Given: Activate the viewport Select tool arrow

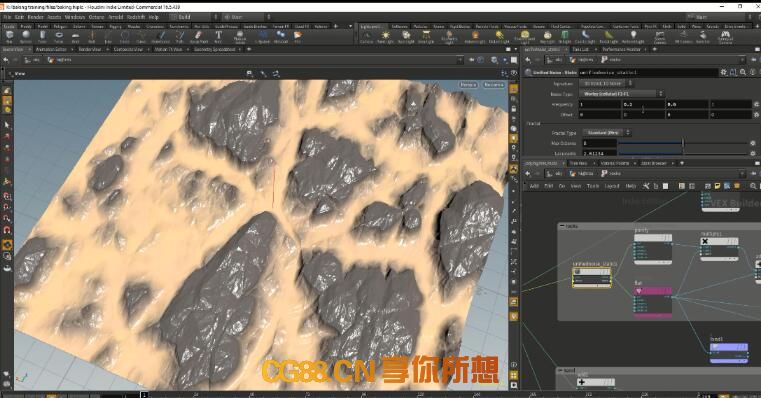Looking at the screenshot, I should [x=7, y=125].
